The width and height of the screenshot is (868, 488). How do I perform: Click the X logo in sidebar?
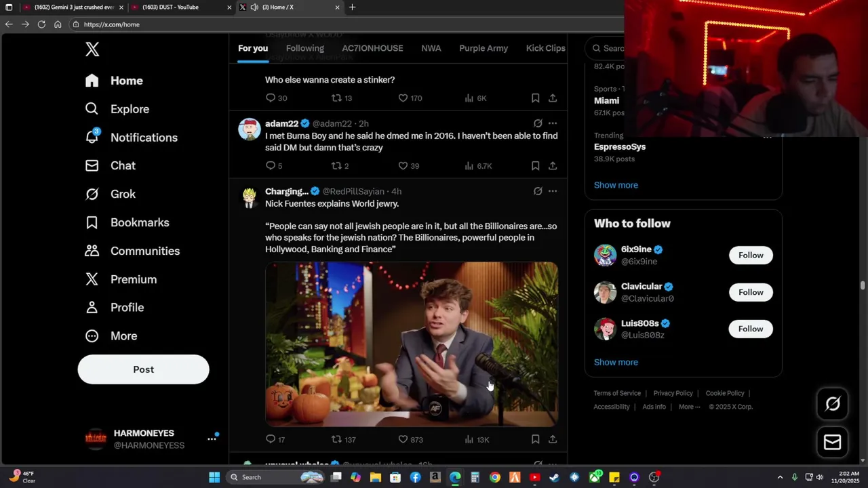(x=92, y=49)
